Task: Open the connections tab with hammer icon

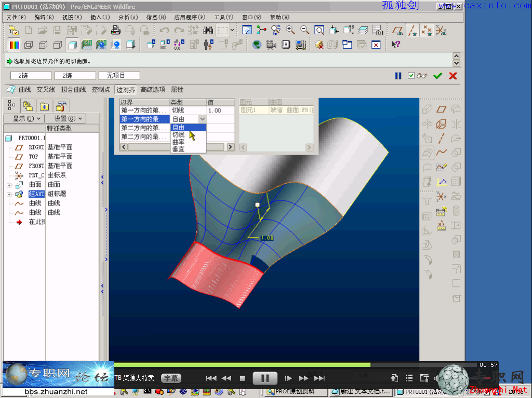Action: coord(61,106)
